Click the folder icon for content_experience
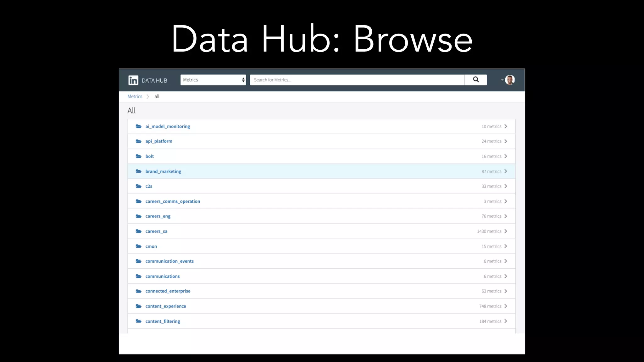The image size is (644, 362). coord(138,306)
